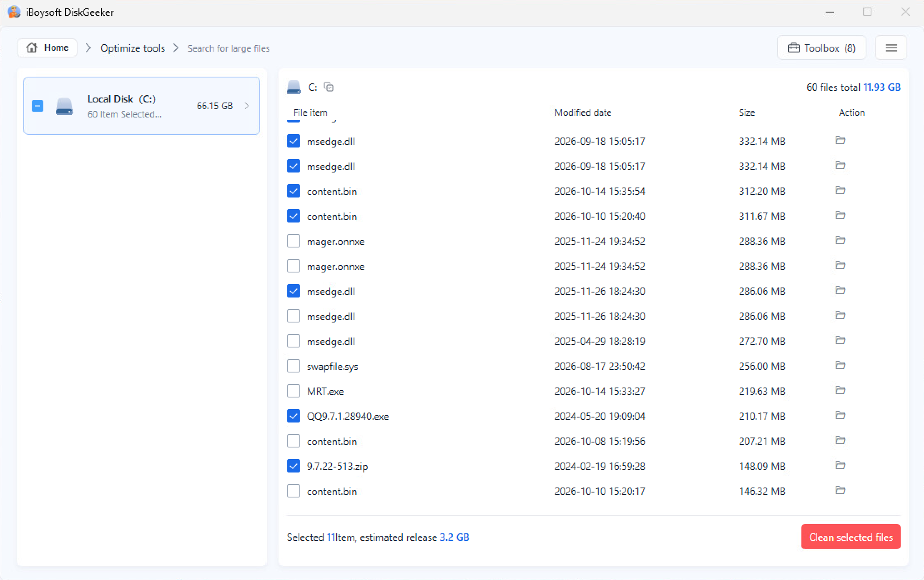Open folder location for MRT.exe
Image resolution: width=924 pixels, height=580 pixels.
(840, 390)
